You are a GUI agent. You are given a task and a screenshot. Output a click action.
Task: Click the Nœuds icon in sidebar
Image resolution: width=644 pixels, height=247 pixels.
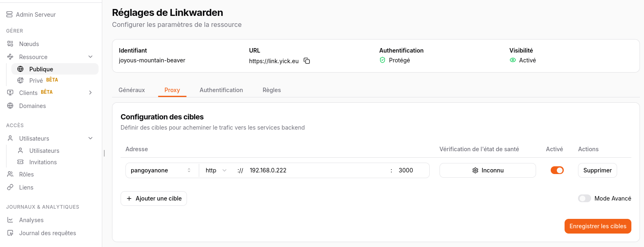(x=10, y=44)
